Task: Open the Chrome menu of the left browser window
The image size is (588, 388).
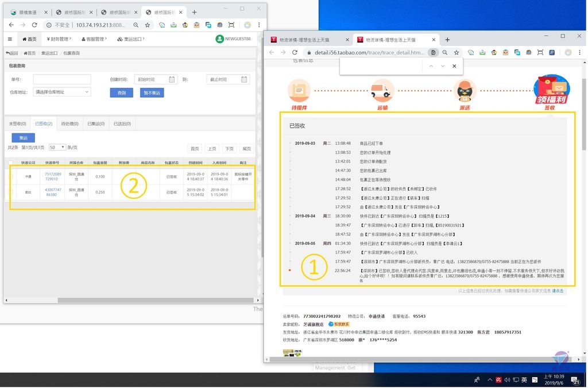Action: pos(259,25)
